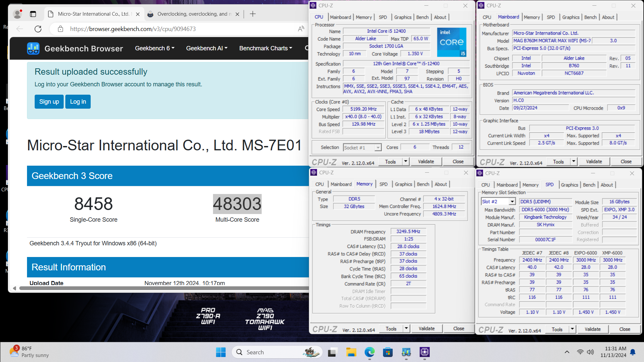Click Tools button in Mainboard window
644x362 pixels.
coord(558,161)
